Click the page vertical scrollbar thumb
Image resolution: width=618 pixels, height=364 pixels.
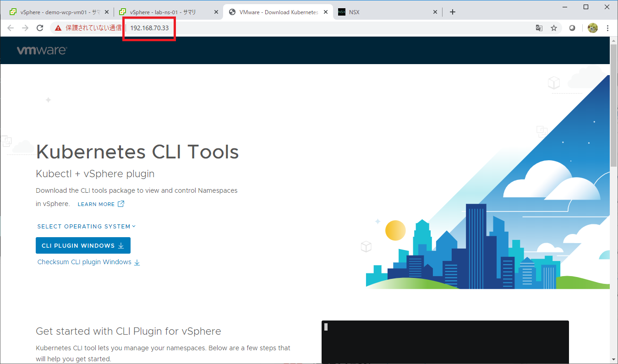click(x=614, y=105)
